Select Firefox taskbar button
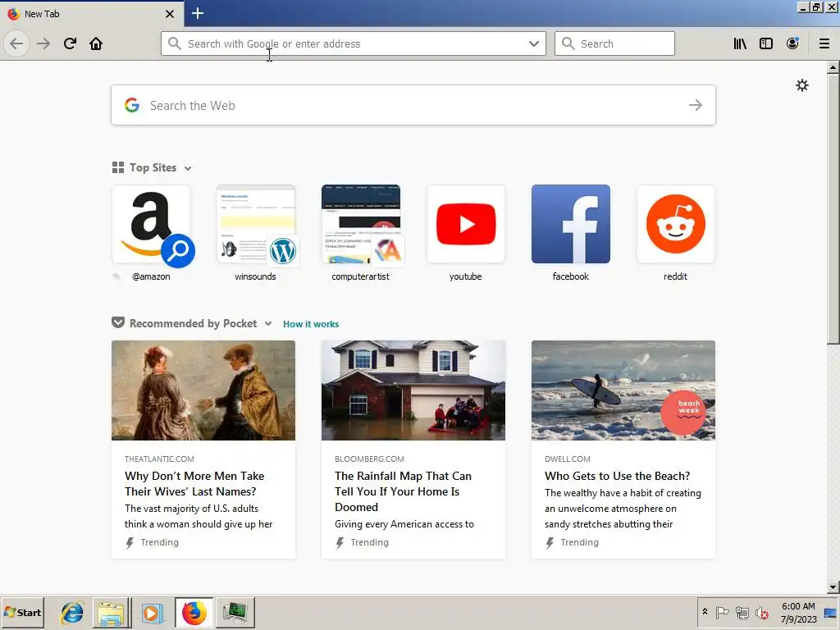Image resolution: width=840 pixels, height=630 pixels. tap(194, 612)
